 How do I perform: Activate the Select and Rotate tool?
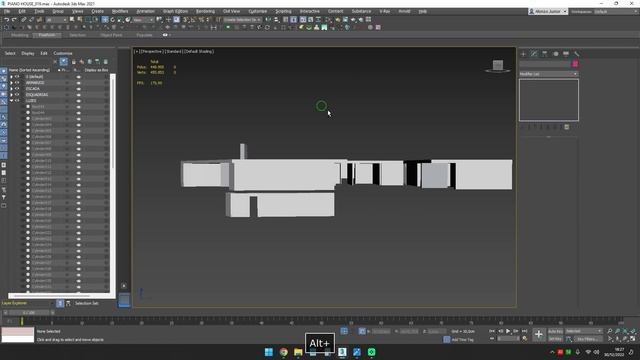[113, 19]
